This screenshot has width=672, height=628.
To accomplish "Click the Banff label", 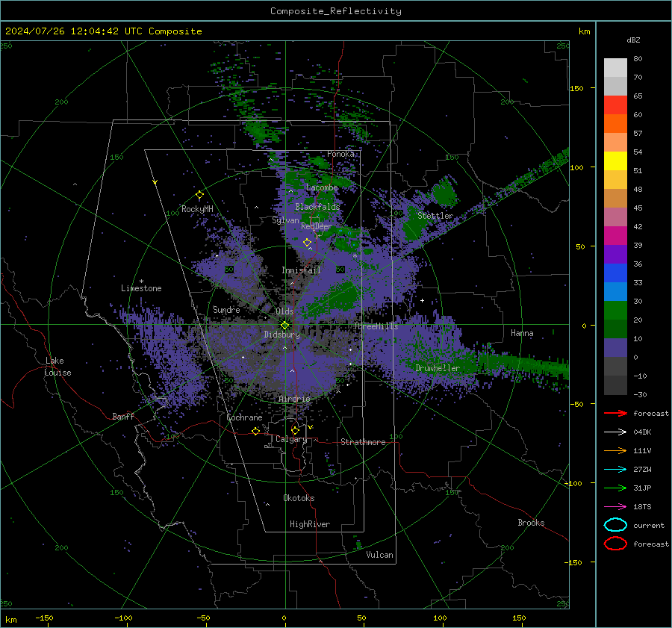I will coord(123,416).
